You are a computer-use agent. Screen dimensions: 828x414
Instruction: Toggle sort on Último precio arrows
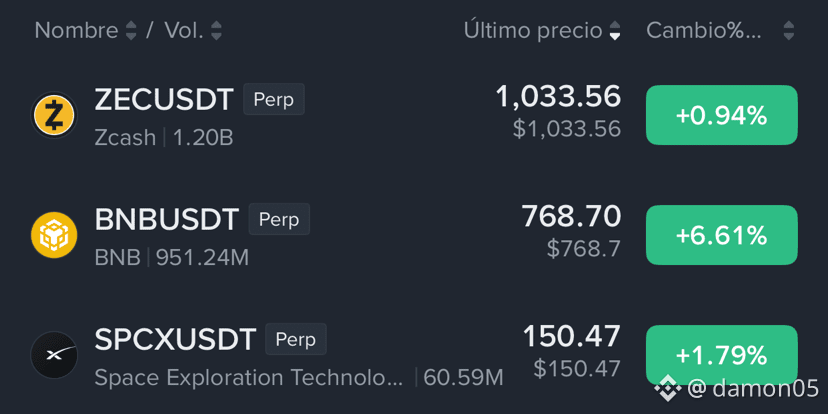pyautogui.click(x=615, y=31)
